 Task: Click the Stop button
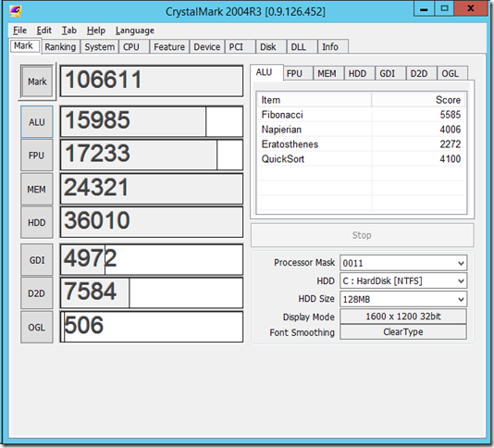[362, 235]
